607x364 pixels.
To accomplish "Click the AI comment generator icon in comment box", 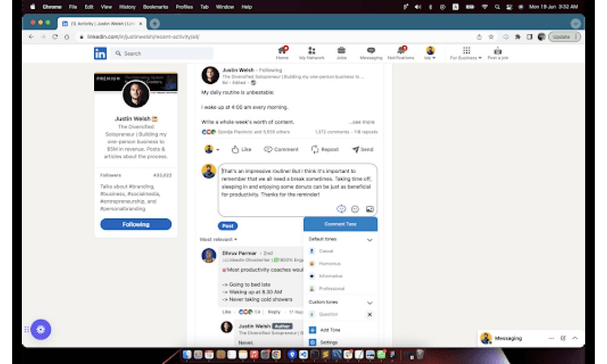I will tap(341, 209).
